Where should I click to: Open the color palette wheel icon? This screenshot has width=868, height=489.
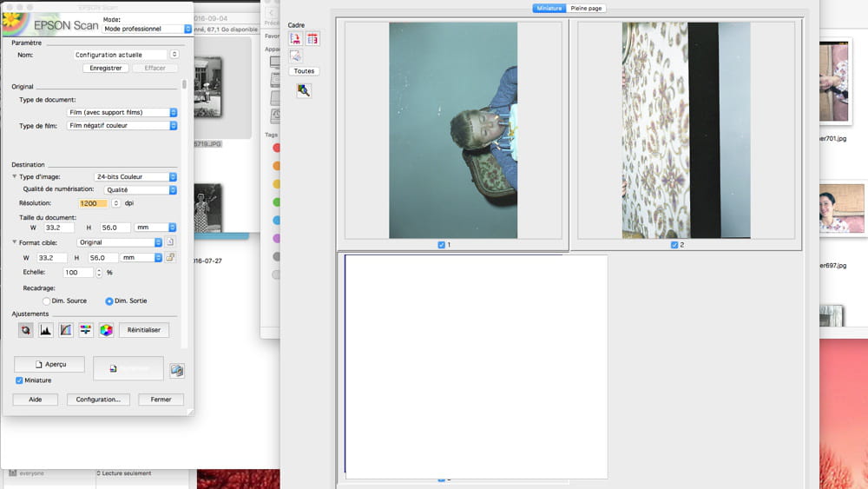pyautogui.click(x=106, y=330)
